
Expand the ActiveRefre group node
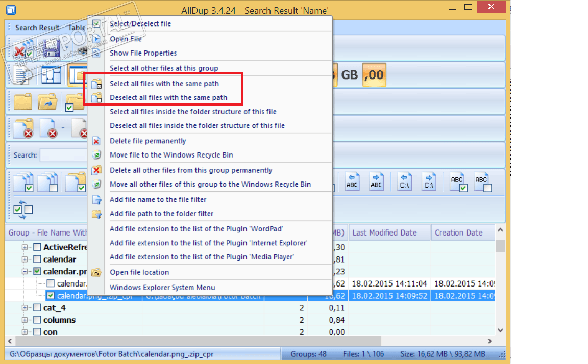(x=24, y=247)
